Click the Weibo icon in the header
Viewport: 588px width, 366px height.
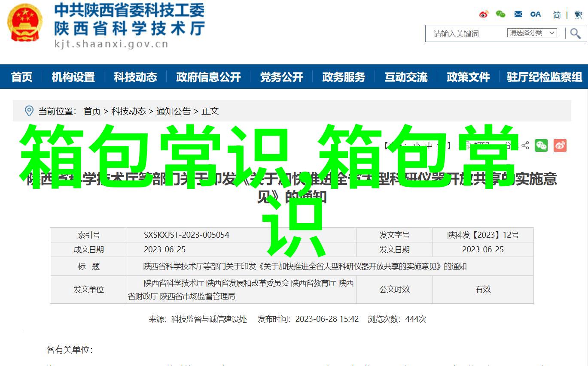tap(484, 14)
